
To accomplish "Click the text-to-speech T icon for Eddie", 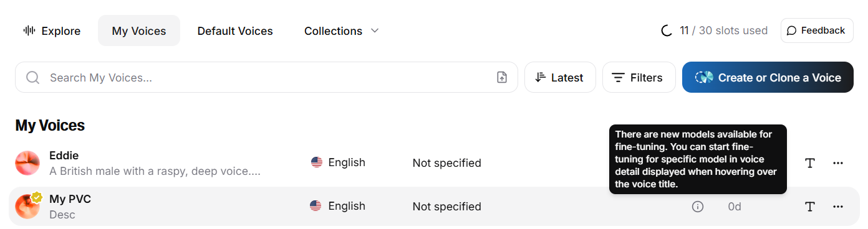I will pyautogui.click(x=810, y=163).
